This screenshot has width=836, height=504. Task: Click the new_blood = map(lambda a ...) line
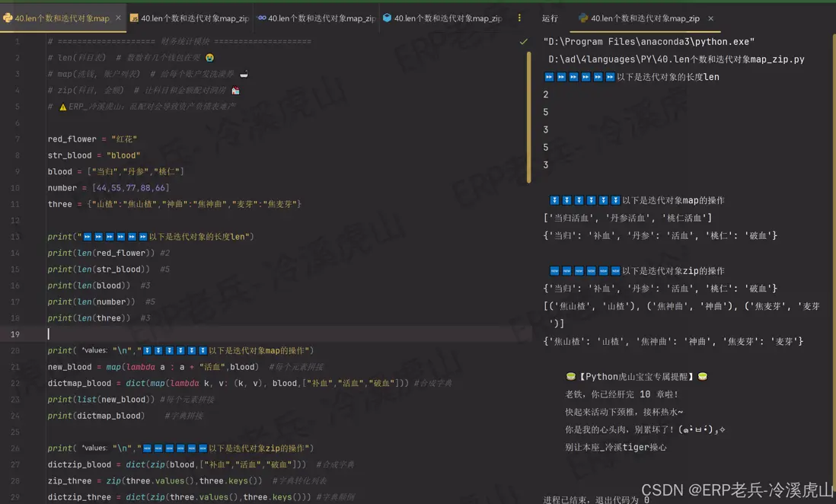coord(153,367)
